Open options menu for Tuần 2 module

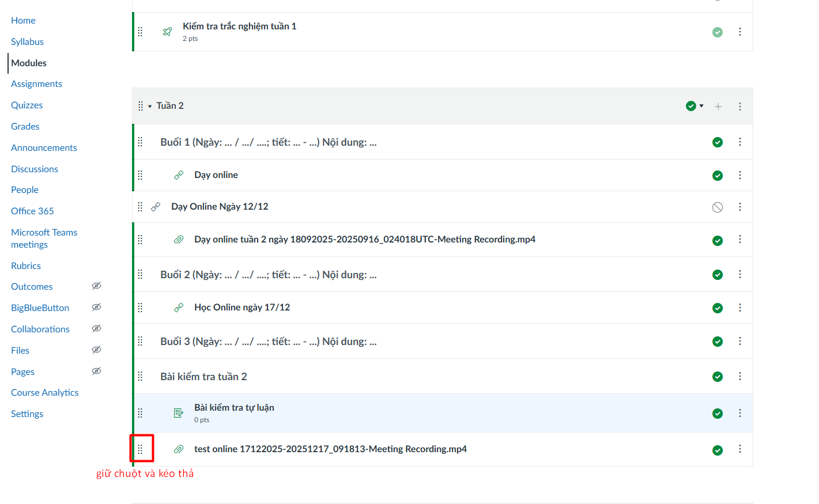tap(740, 107)
